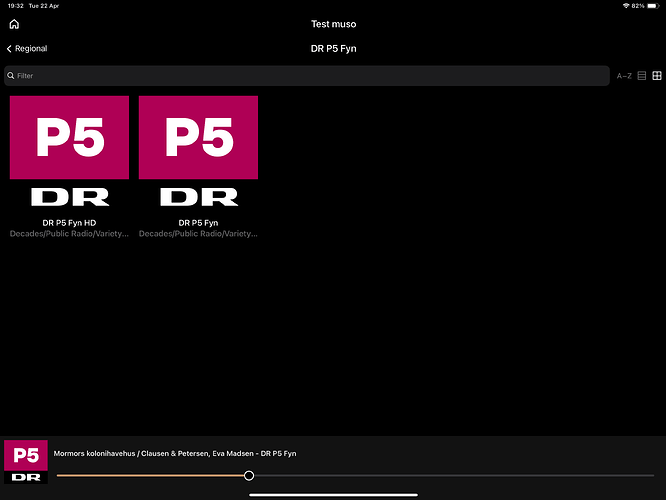Click the genre subtitle under second DR P5 Fyn
Viewport: 666px width, 500px height.
(198, 233)
